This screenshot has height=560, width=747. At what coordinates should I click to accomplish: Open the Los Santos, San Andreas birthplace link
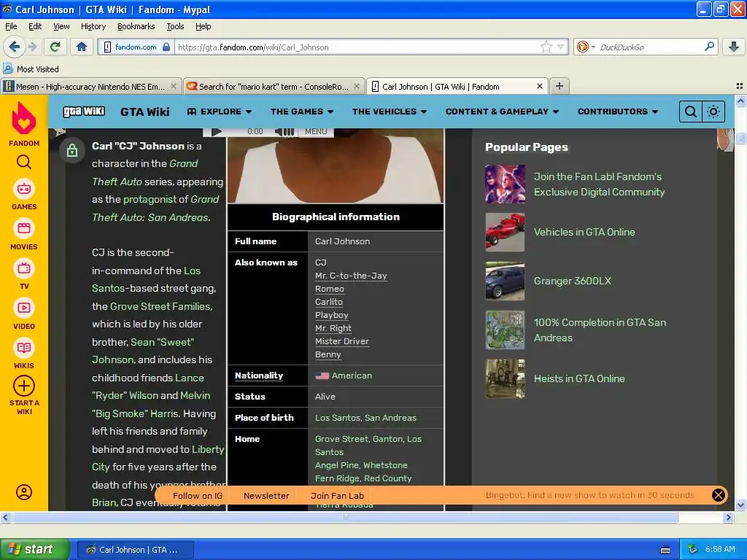(365, 418)
